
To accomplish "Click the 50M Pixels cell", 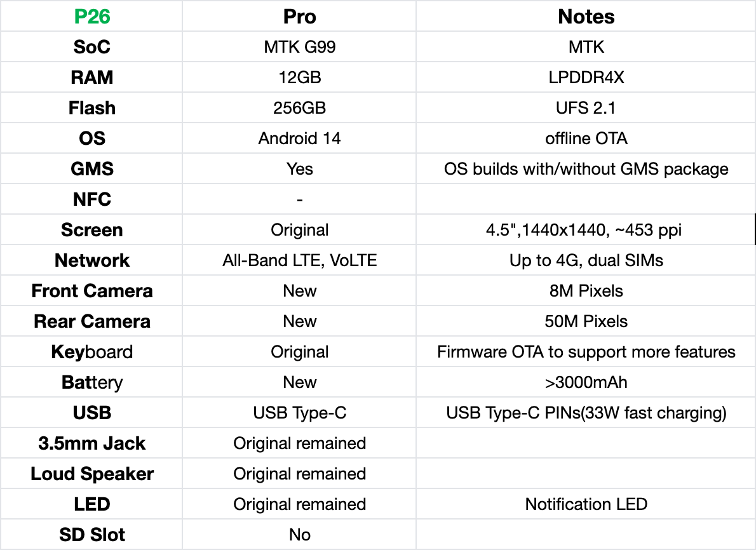I will pos(586,321).
